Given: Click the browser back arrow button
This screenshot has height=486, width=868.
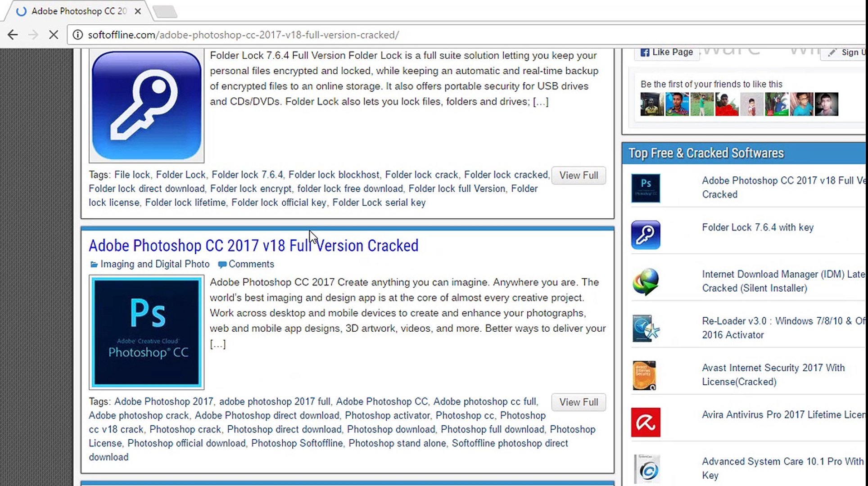Looking at the screenshot, I should point(13,35).
